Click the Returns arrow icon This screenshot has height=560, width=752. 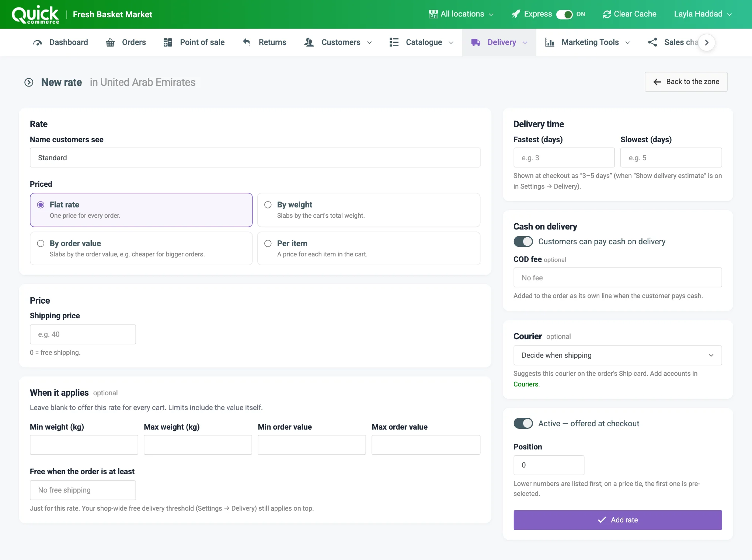(x=247, y=42)
